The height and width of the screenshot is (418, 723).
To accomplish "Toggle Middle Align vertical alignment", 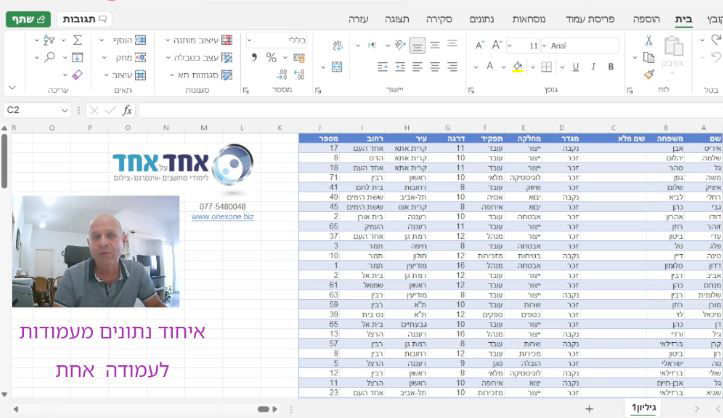I will 435,45.
